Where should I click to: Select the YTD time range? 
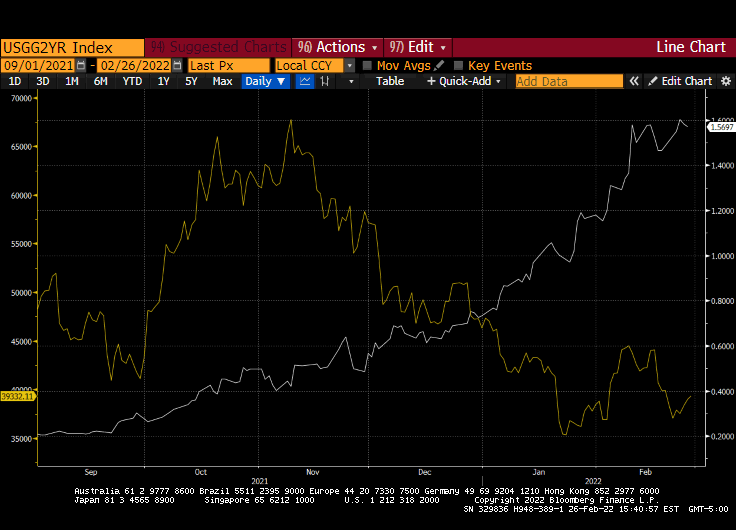pos(131,81)
